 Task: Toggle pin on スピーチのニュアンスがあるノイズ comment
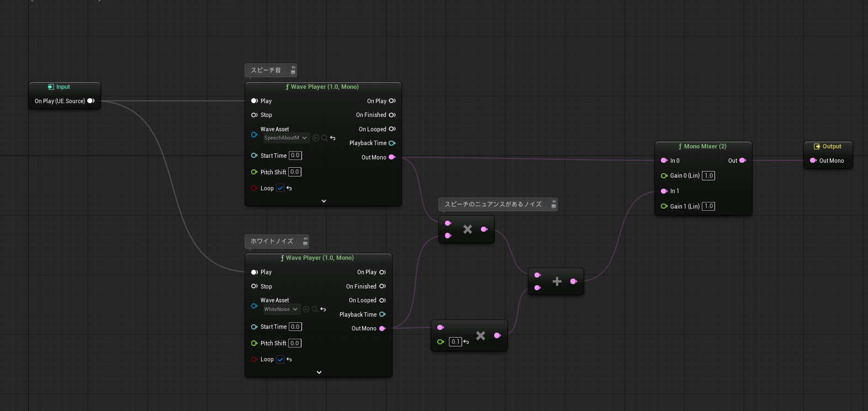pyautogui.click(x=553, y=201)
